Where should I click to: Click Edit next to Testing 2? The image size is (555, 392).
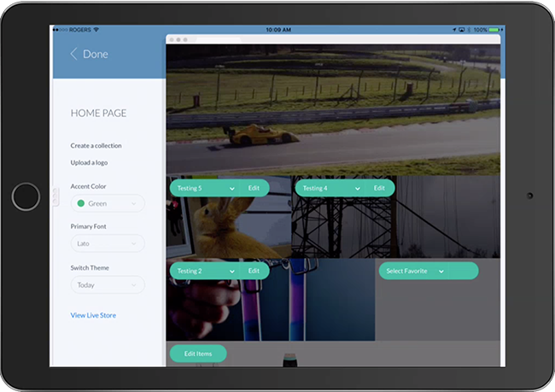[254, 271]
